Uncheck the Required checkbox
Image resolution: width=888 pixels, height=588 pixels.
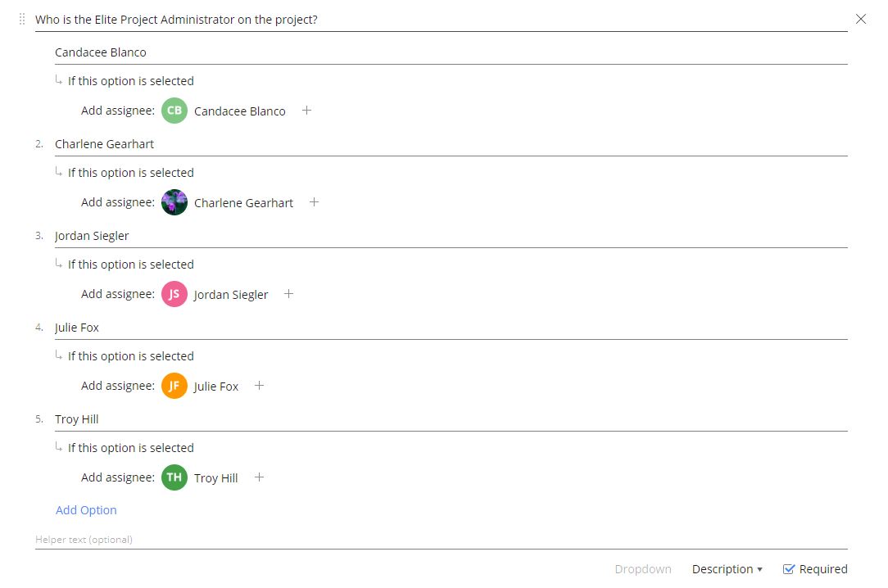(789, 569)
